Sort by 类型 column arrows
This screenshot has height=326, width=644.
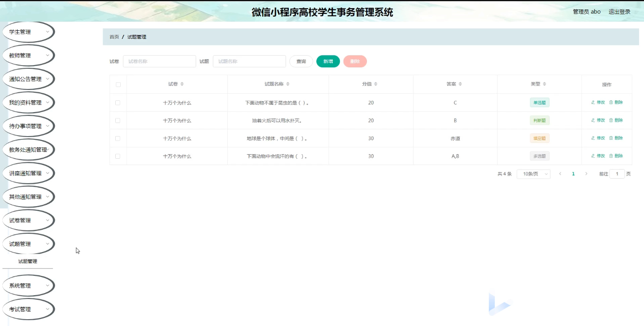tap(545, 84)
